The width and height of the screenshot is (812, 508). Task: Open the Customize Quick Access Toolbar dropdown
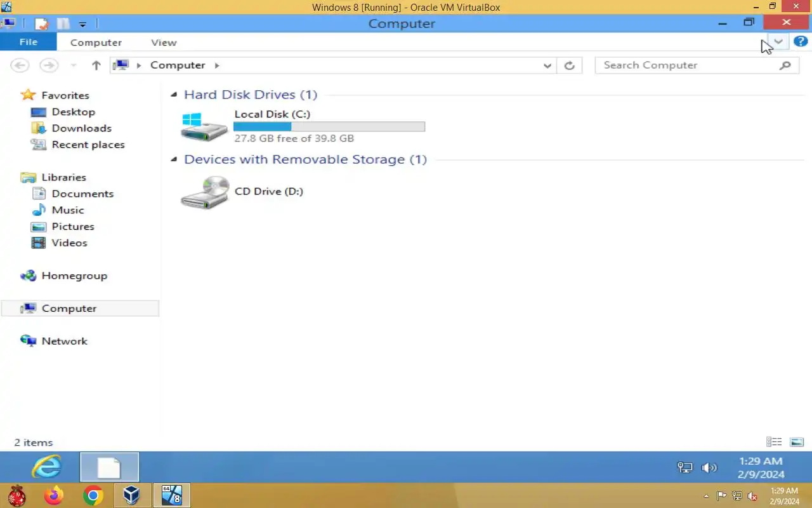pos(82,24)
